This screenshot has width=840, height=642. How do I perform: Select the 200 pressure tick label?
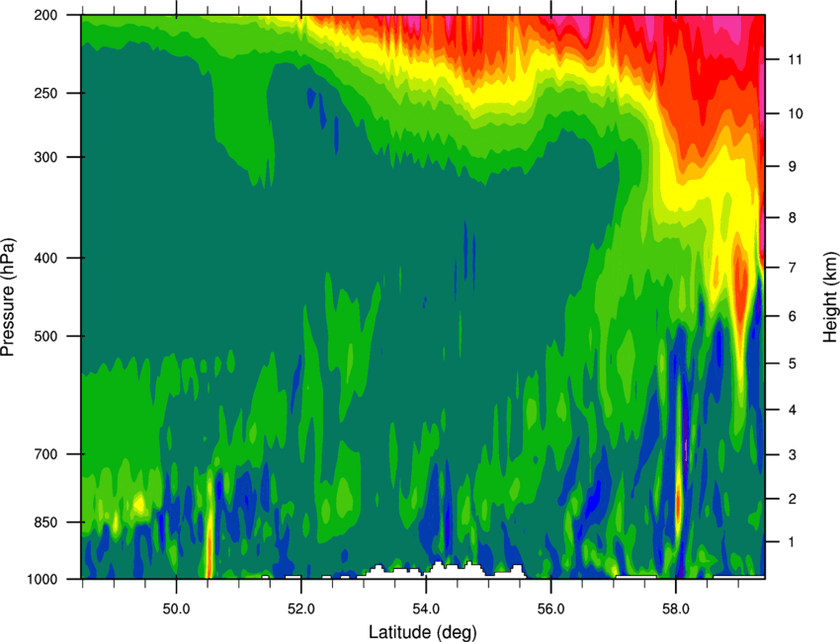pyautogui.click(x=45, y=15)
